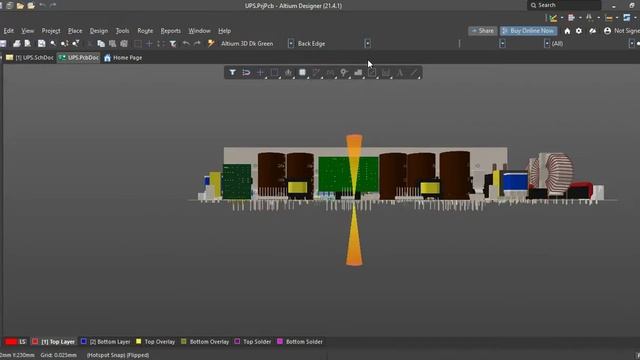Open the Place menu

pos(75,31)
